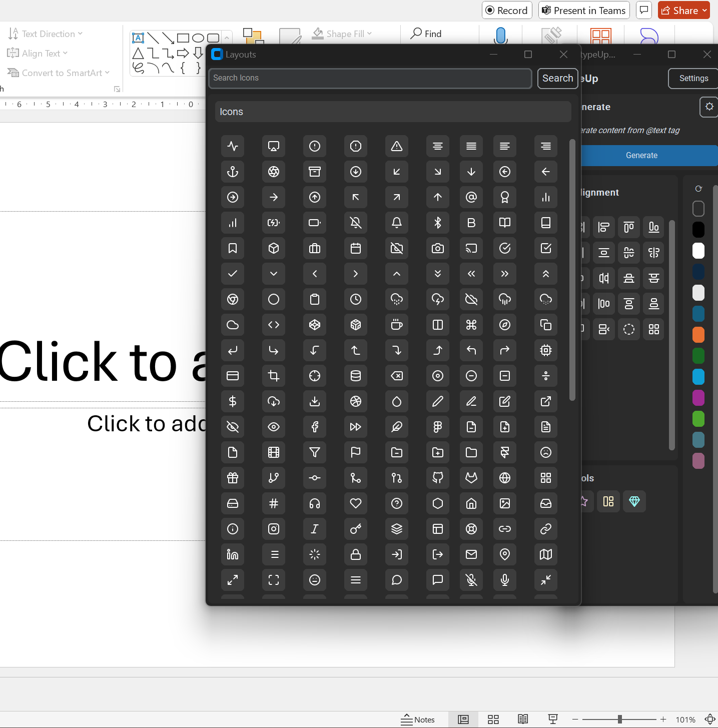Open the Share dropdown
This screenshot has height=728, width=718.
(684, 11)
